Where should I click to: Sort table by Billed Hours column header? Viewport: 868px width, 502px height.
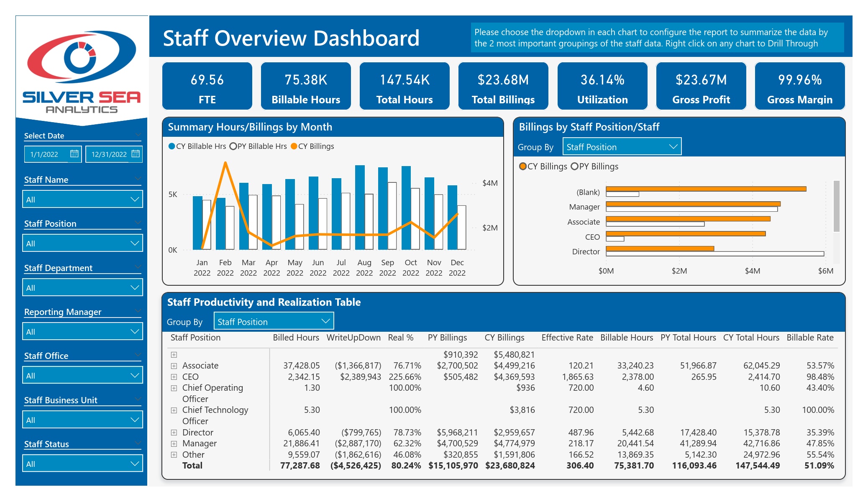(296, 338)
